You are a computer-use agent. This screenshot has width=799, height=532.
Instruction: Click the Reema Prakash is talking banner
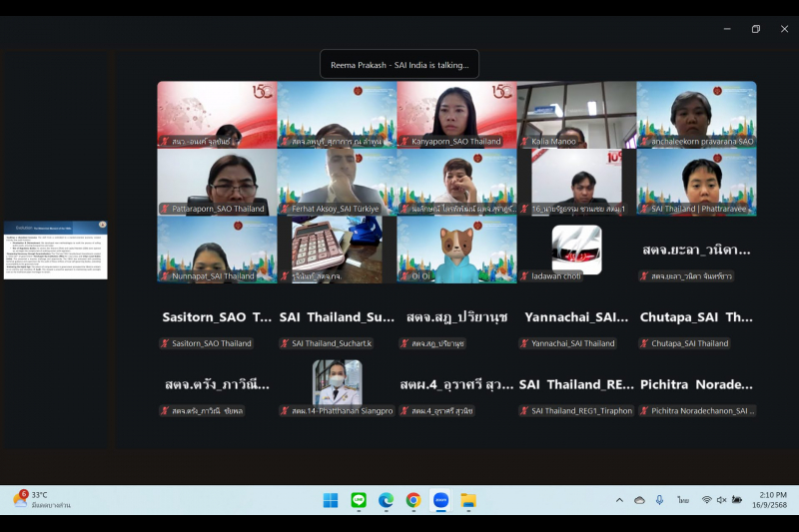[399, 65]
